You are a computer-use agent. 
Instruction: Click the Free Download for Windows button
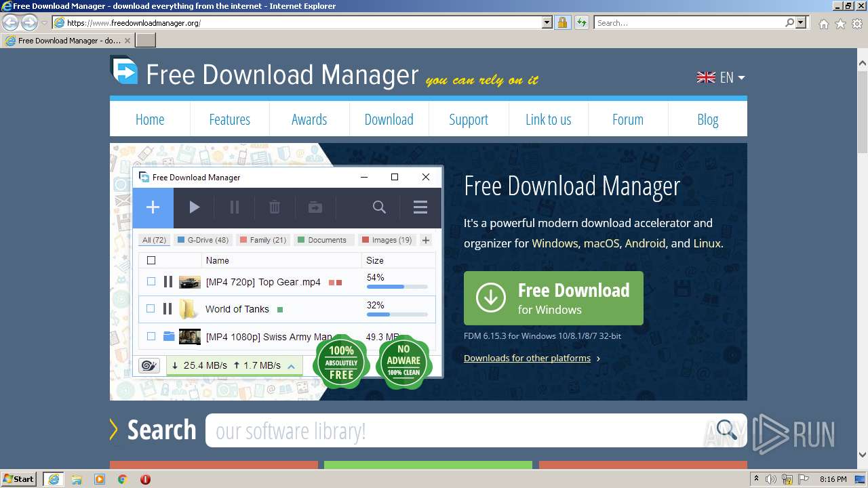click(553, 298)
